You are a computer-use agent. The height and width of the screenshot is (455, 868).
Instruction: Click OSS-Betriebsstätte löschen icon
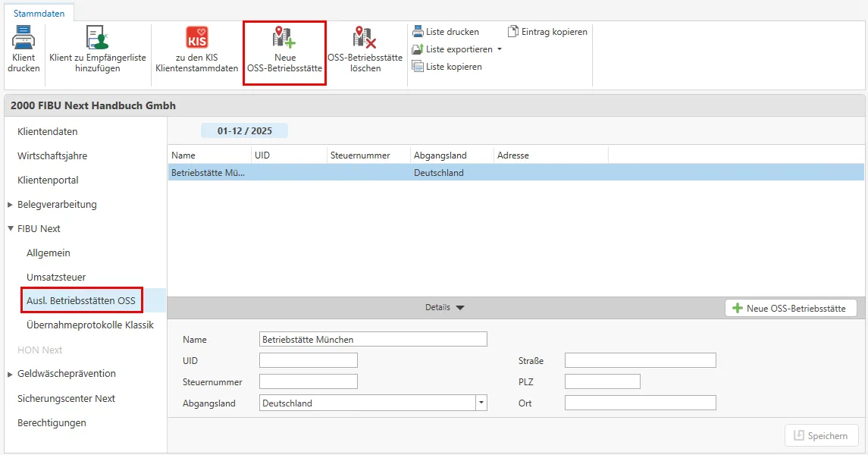click(x=365, y=38)
